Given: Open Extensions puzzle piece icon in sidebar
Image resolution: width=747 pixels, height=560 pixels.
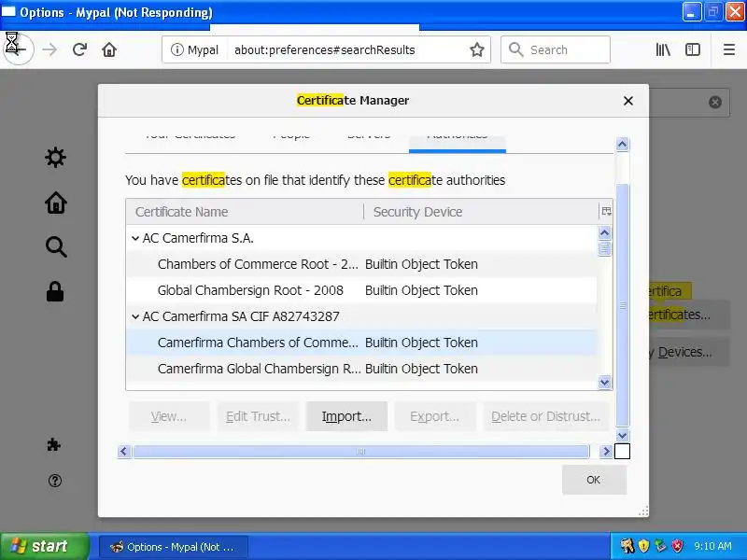Looking at the screenshot, I should [54, 445].
